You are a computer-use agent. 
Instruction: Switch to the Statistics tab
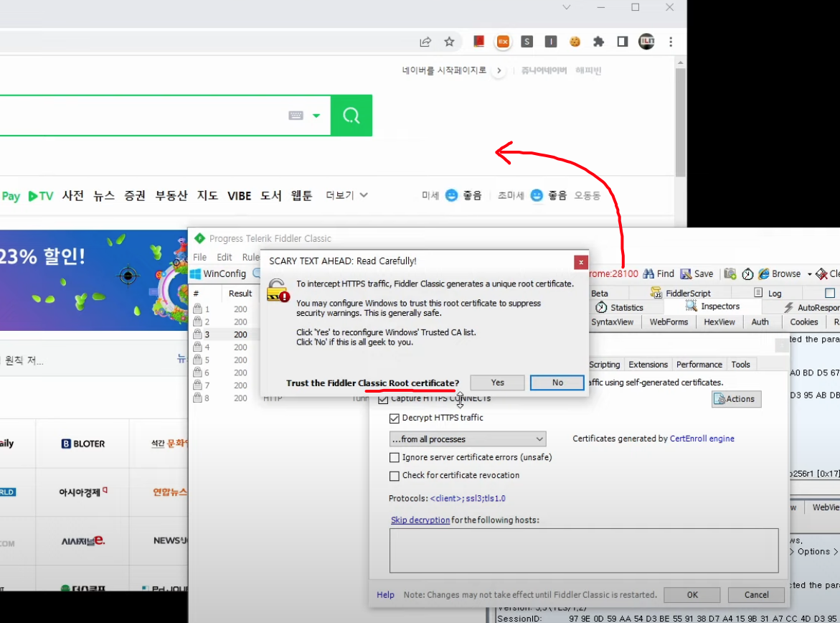pos(619,307)
